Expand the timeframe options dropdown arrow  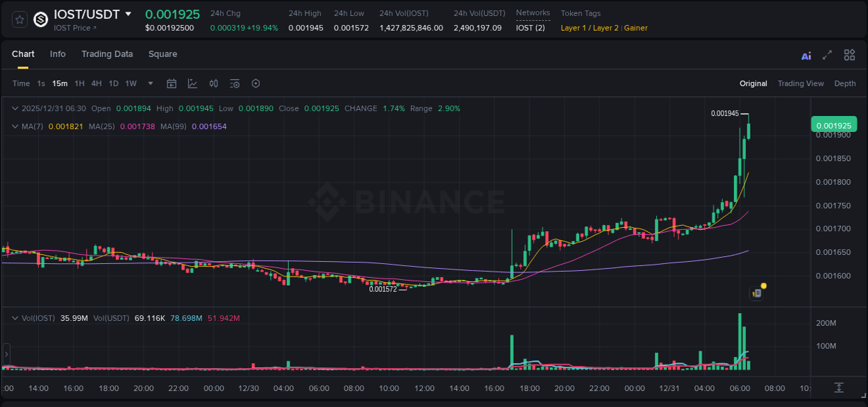pos(149,83)
